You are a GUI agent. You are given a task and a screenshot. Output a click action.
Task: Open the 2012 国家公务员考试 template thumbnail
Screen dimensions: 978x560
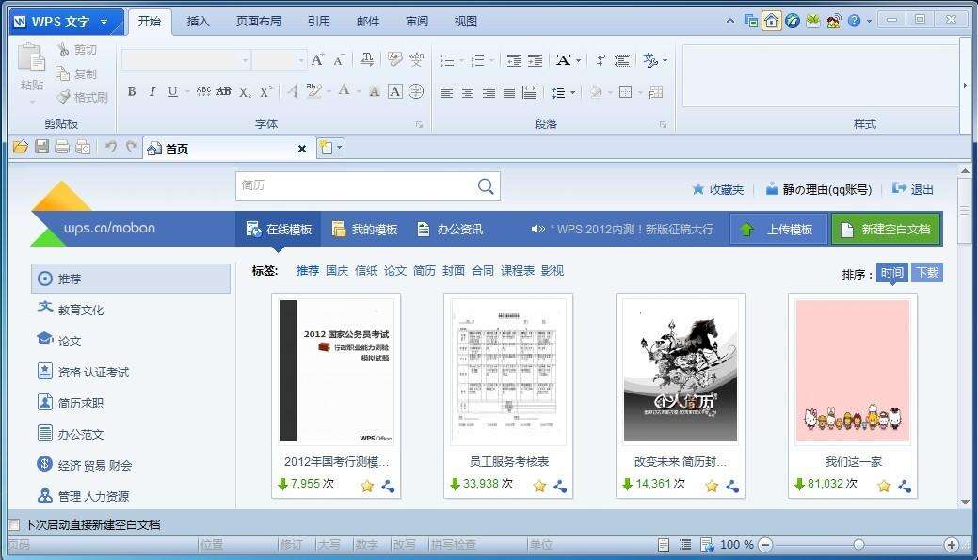[336, 371]
